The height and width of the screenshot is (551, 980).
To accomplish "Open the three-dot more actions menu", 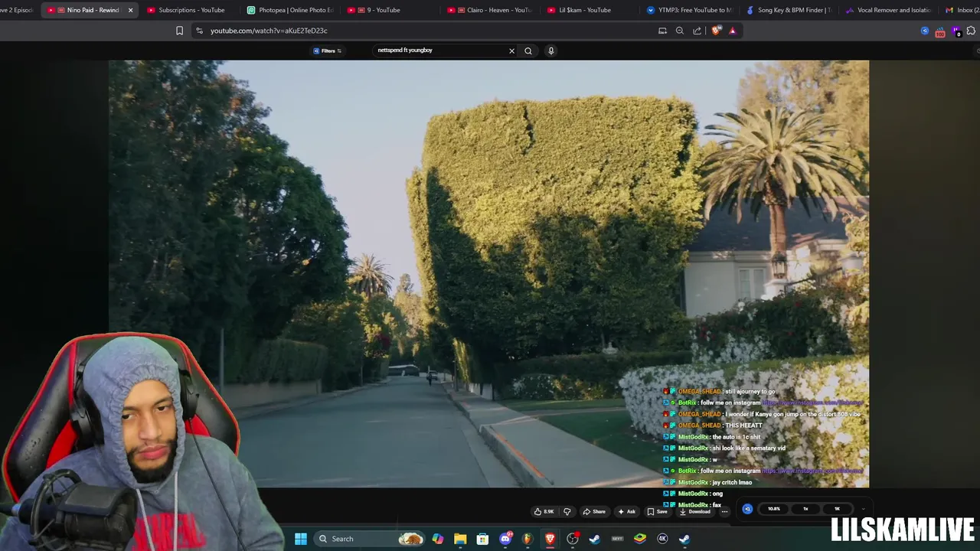I will coord(724,511).
